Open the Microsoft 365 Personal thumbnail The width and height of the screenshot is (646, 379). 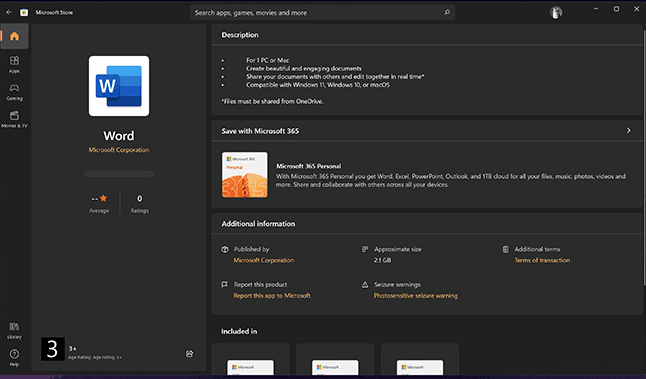245,175
